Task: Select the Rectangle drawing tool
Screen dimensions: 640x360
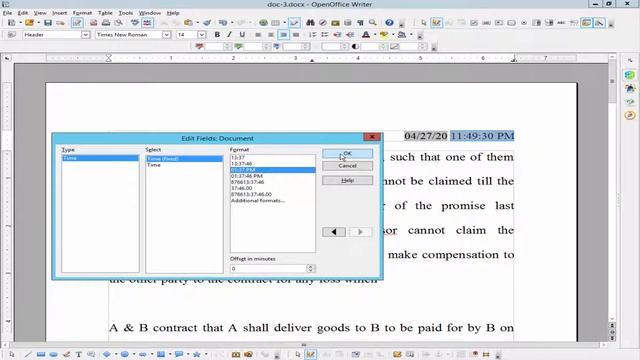Action: [40, 354]
